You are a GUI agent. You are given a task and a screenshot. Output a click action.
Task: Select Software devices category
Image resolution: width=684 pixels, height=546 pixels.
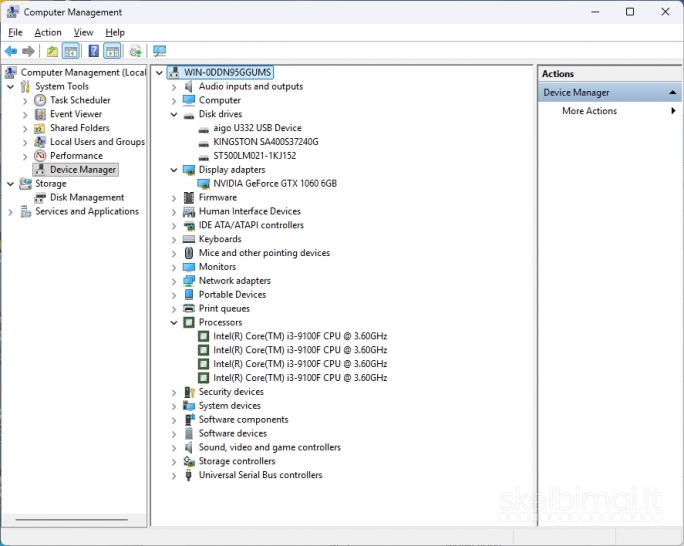point(233,433)
